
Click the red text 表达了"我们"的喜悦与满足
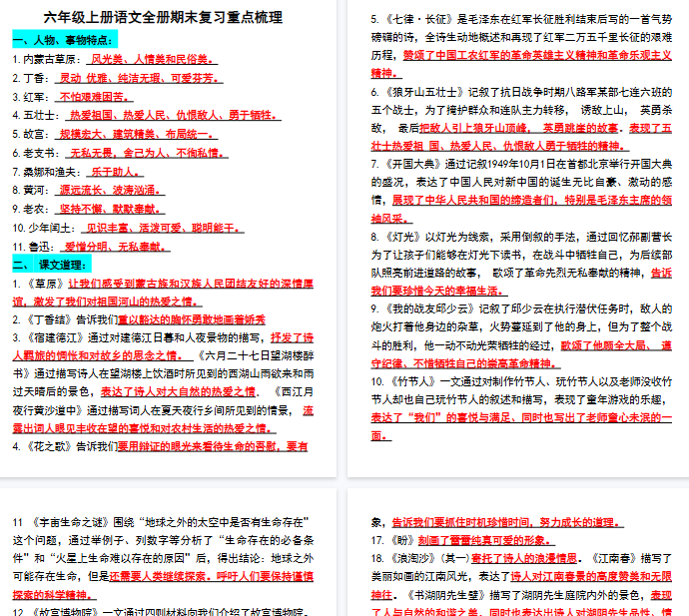(440, 417)
